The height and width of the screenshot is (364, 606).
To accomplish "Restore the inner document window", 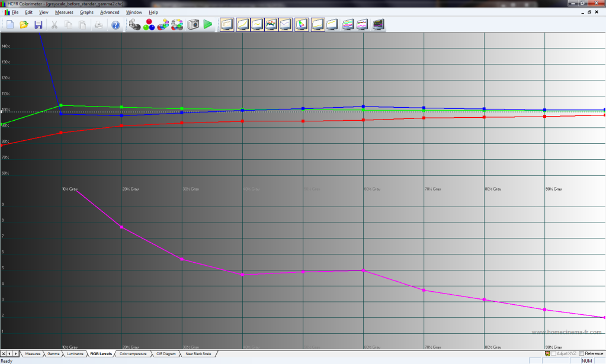I will coord(589,12).
